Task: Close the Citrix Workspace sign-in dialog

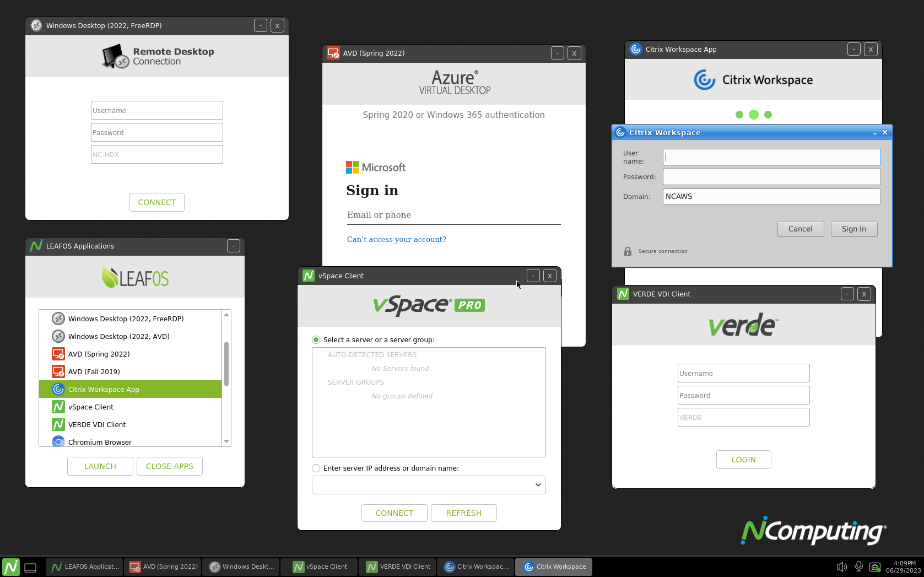Action: click(885, 132)
